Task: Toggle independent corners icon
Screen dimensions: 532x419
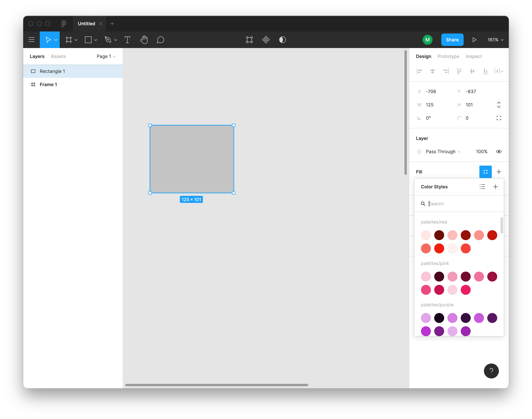Action: (x=499, y=118)
